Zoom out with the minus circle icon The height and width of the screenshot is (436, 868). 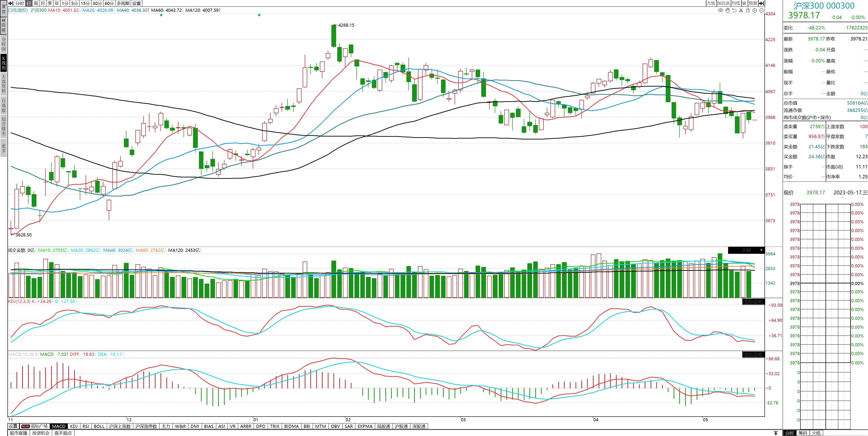pyautogui.click(x=761, y=10)
